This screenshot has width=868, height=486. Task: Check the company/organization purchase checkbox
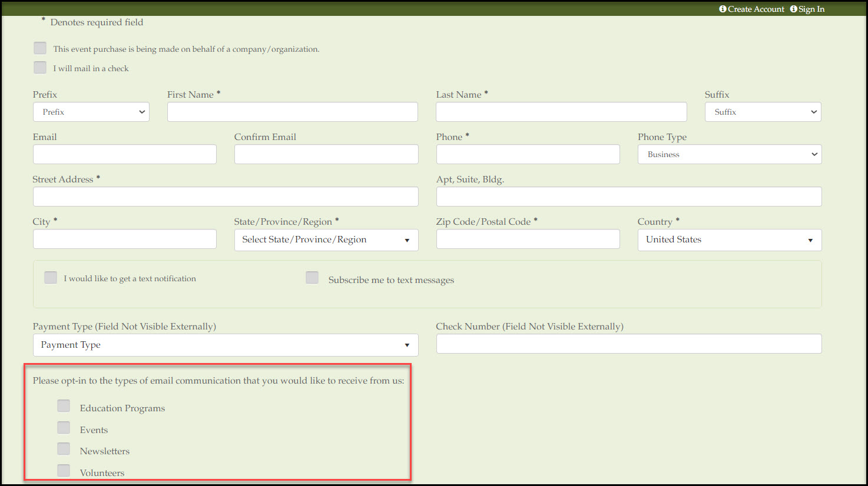point(40,48)
